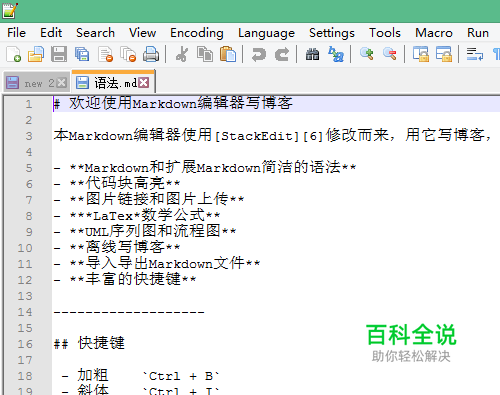Click the dashed horizontal rule on line 14

(129, 312)
